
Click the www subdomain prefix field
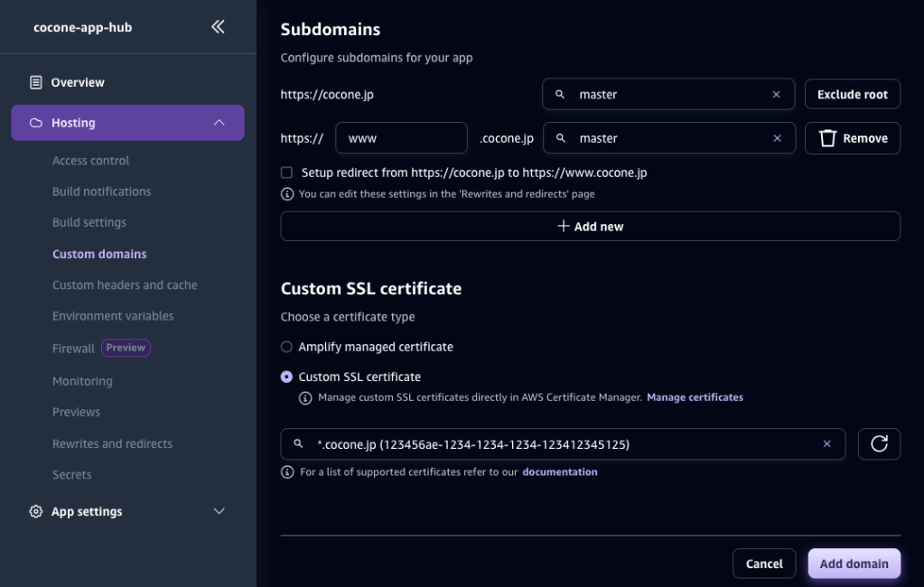coord(400,138)
